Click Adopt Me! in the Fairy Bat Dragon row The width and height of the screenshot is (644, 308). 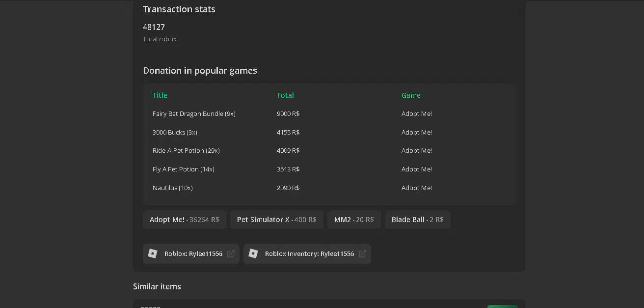417,114
